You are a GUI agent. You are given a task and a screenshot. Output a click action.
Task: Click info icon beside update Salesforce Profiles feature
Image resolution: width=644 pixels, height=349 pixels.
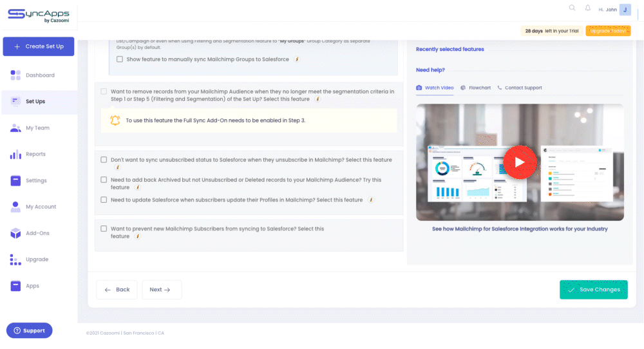(x=371, y=200)
